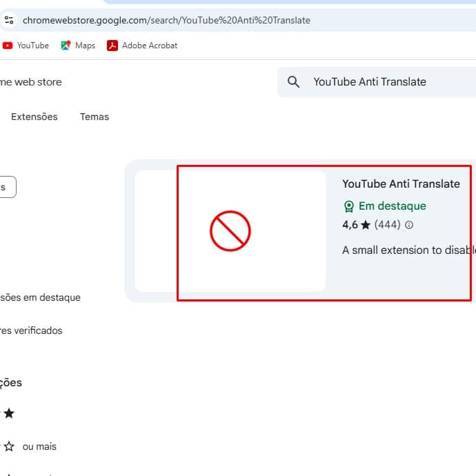The image size is (476, 476).
Task: Toggle the verificados filter option
Action: [x=31, y=331]
